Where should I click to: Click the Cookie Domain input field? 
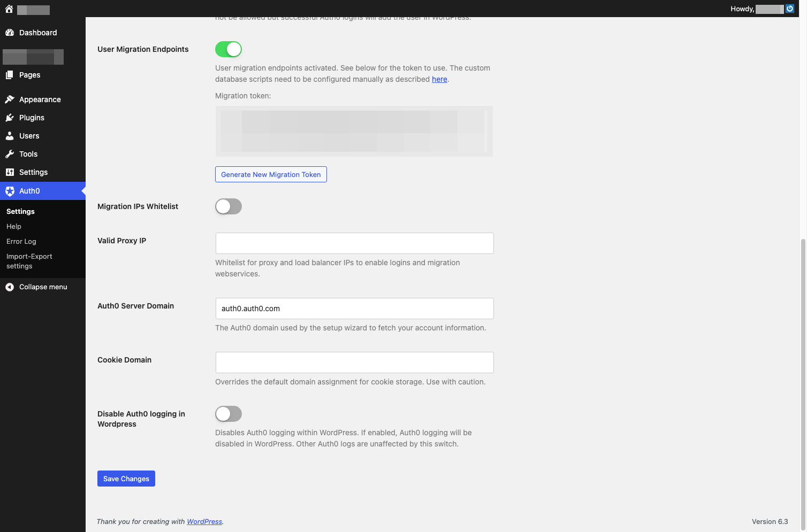coord(354,363)
